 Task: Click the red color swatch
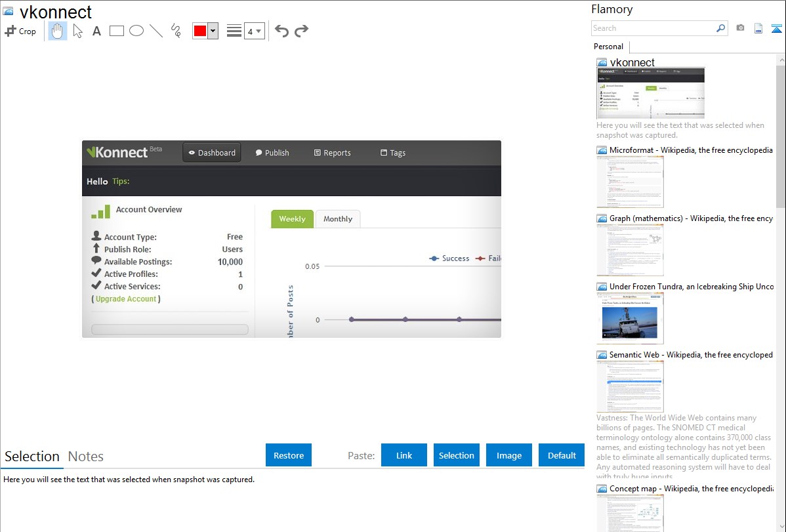[x=200, y=31]
